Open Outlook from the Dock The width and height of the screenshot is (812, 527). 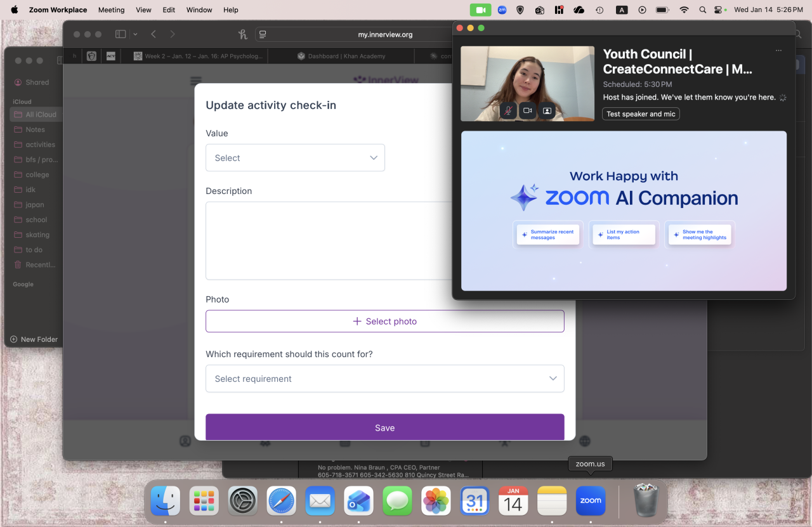coord(359,502)
